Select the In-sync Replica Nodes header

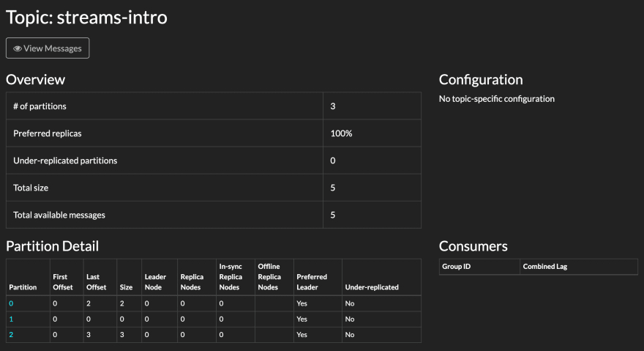coord(233,276)
